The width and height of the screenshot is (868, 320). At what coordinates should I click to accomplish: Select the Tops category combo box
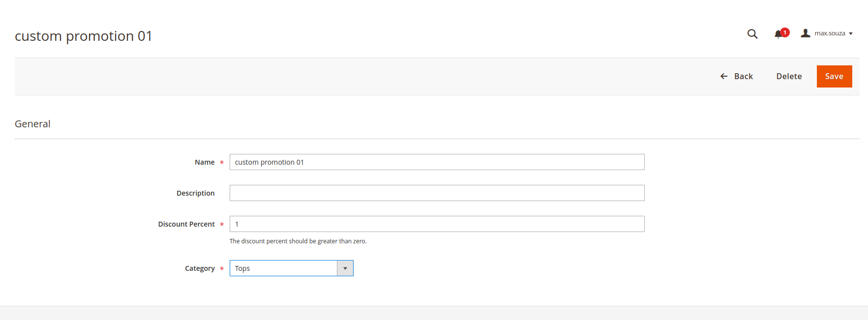pos(292,268)
